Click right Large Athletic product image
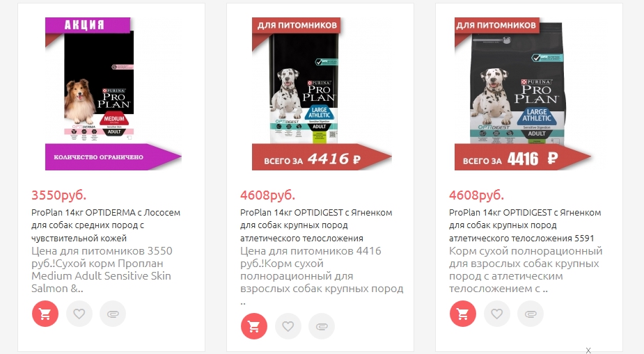 [523, 93]
